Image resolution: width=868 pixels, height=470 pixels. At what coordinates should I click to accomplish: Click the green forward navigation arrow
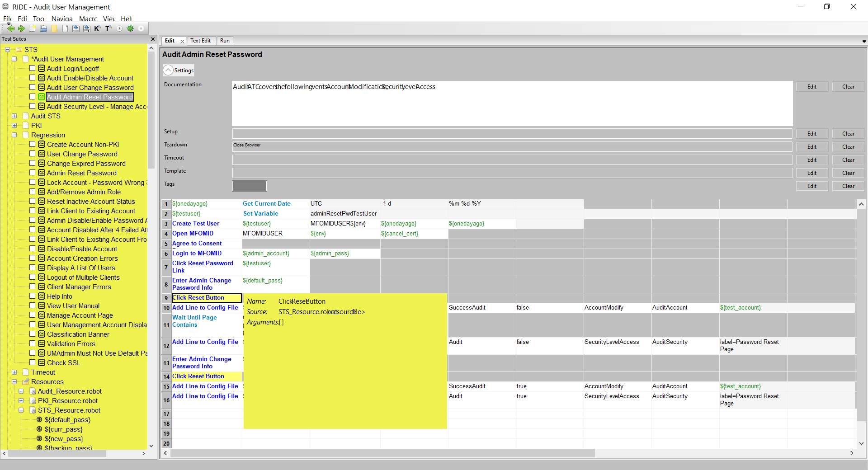(x=21, y=28)
